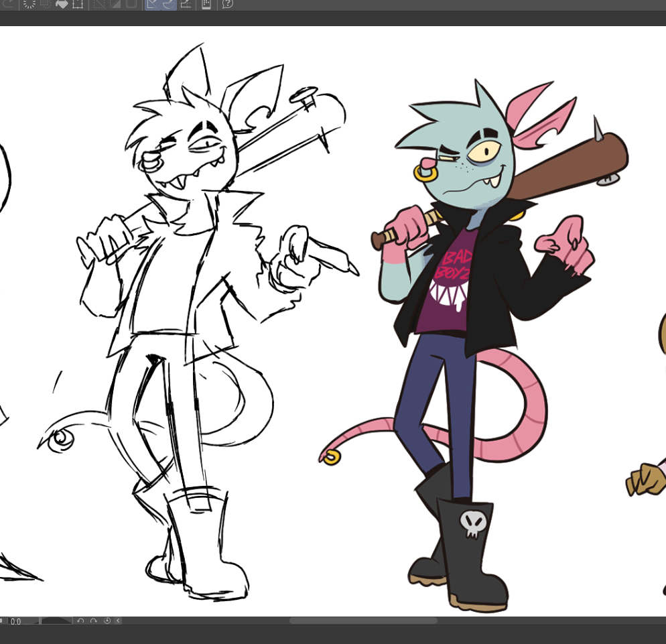Click the Fill bucket icon
The image size is (666, 644).
point(62,4)
